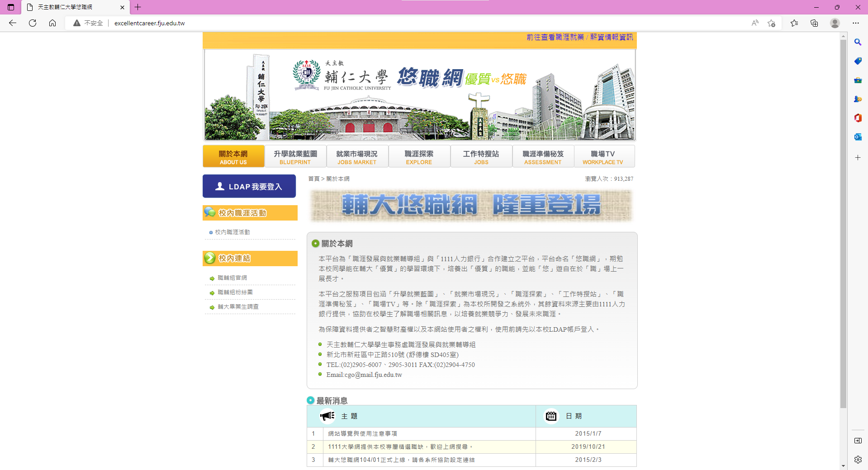This screenshot has height=470, width=868.
Task: Open the sidebar Outlook icon
Action: click(858, 137)
